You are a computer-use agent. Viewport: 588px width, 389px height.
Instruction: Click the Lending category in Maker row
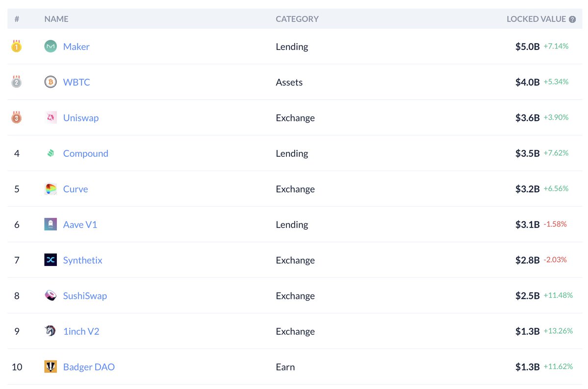click(x=292, y=47)
